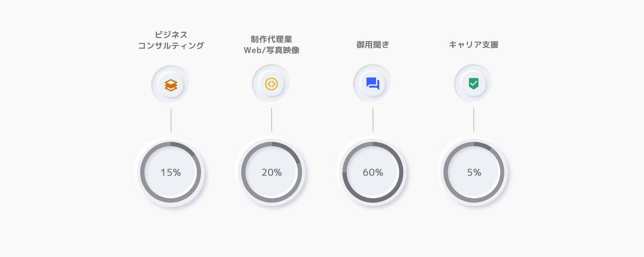Click the 制作代理業 Web/写真映像 heading
644x257 pixels.
click(271, 45)
